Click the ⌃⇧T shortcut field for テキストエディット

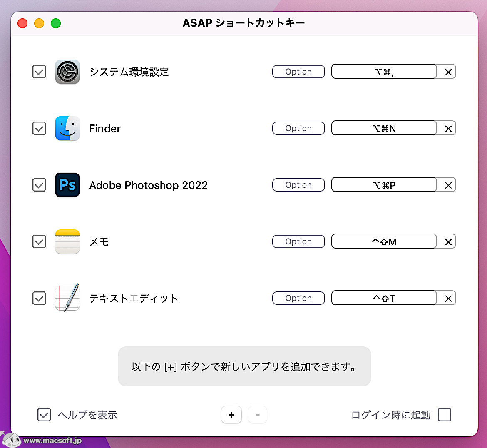point(384,298)
